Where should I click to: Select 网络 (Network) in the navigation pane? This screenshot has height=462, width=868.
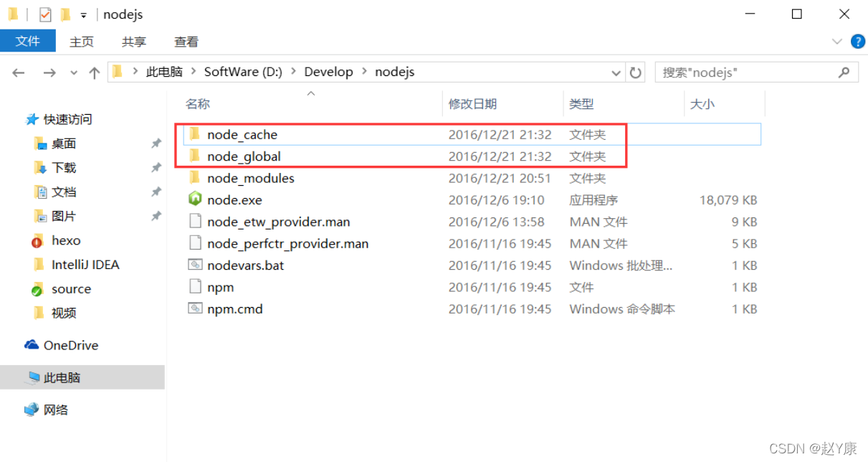click(47, 410)
